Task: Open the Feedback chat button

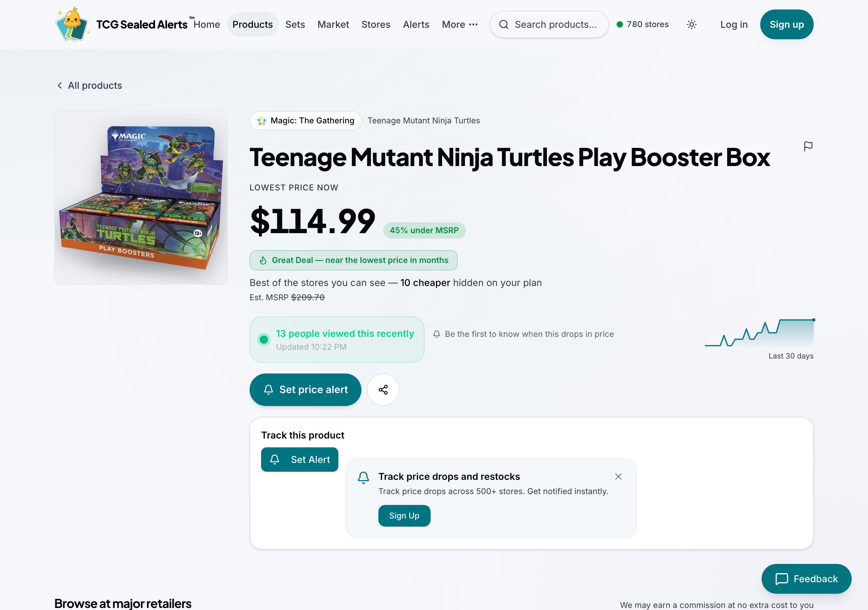Action: (x=806, y=578)
